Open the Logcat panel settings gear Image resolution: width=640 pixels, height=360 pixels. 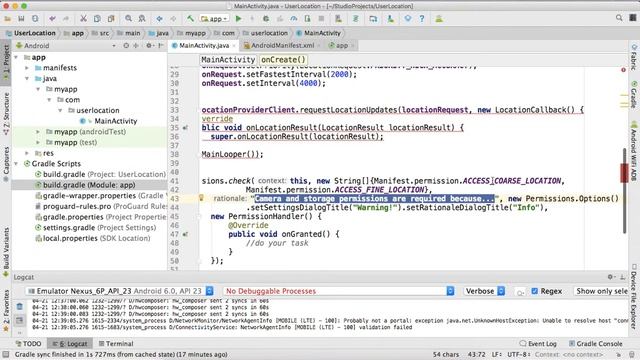point(611,277)
